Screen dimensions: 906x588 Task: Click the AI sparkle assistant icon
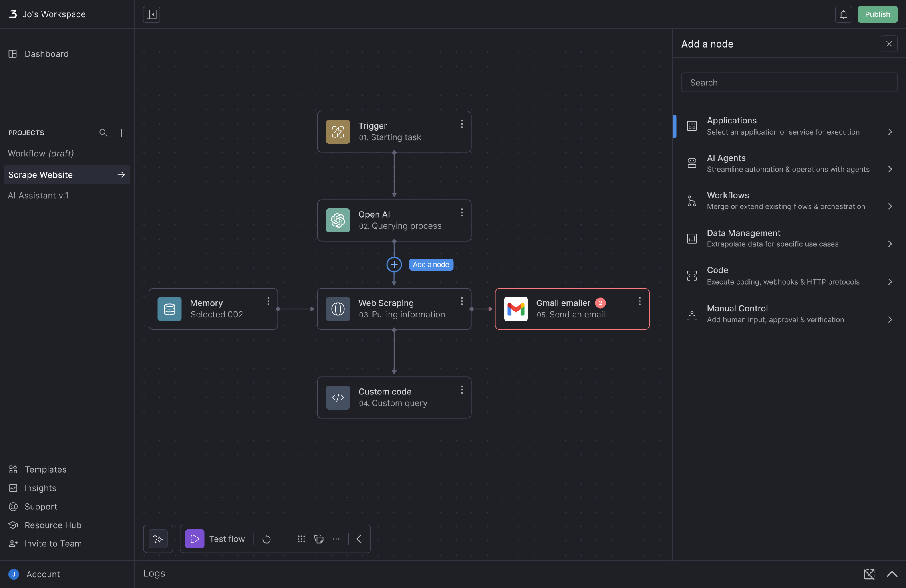pos(158,539)
